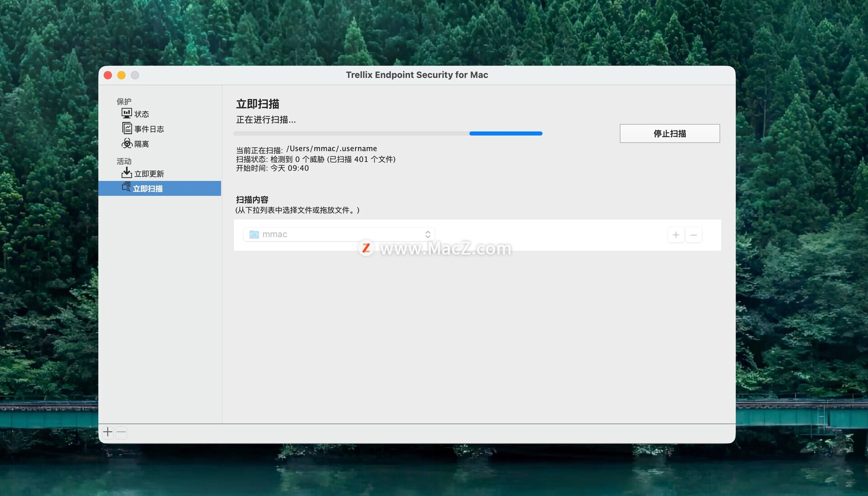Click the 正在进行扫描... status text
The height and width of the screenshot is (496, 868).
[x=266, y=120]
